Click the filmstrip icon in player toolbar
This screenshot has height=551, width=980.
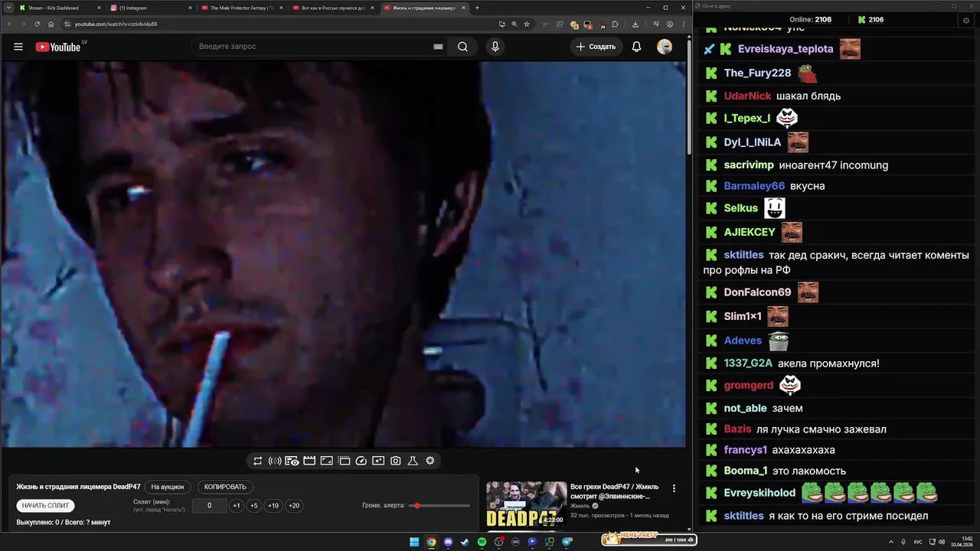344,461
